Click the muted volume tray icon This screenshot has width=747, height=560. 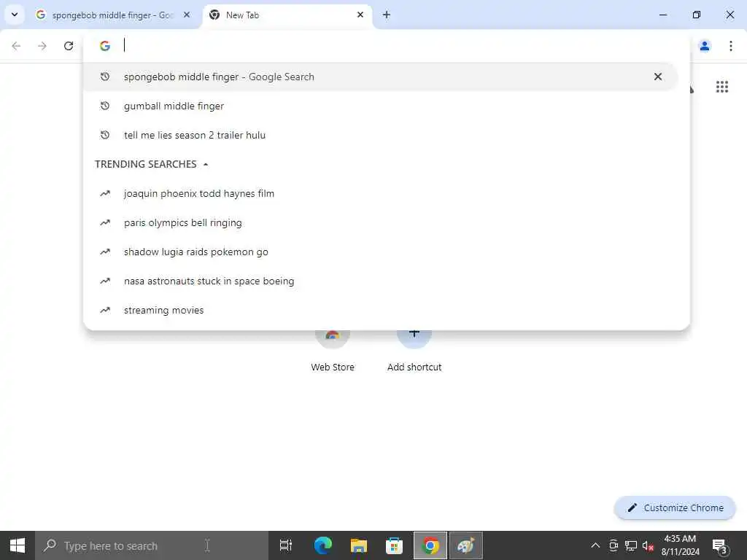[648, 545]
